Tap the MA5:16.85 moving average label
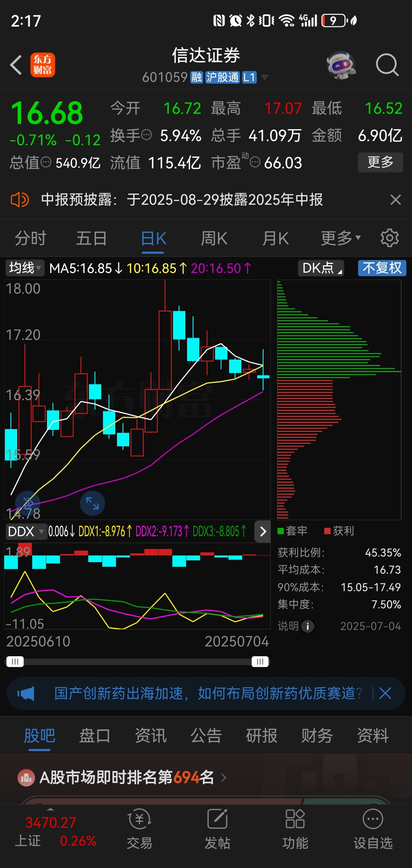 point(86,268)
